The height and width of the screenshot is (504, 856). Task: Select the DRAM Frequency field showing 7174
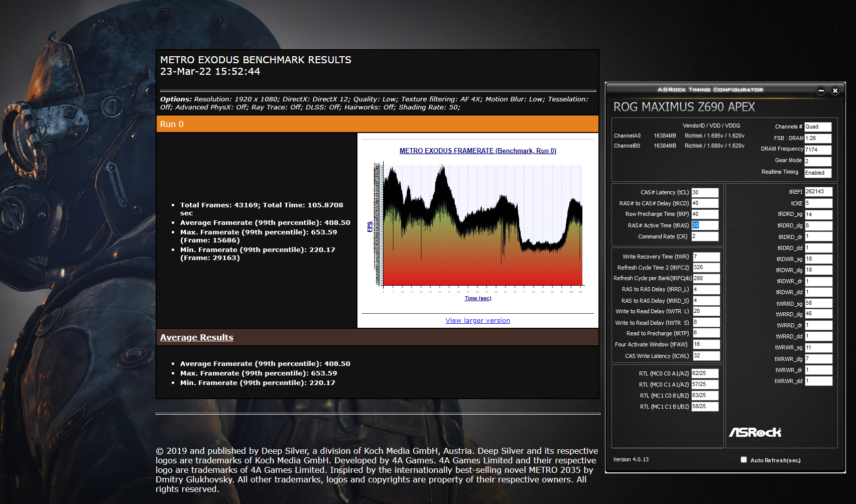[x=818, y=150]
